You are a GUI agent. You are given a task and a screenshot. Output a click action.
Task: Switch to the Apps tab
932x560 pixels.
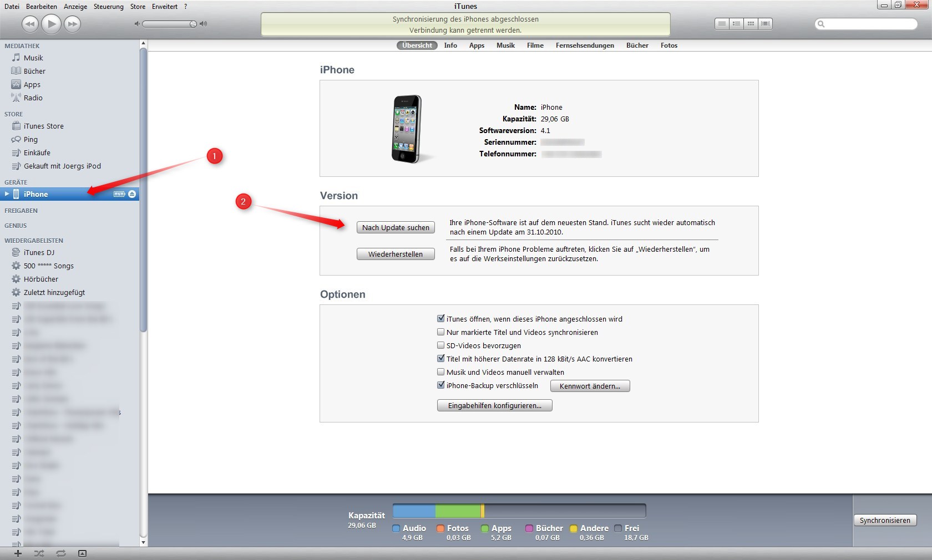477,45
